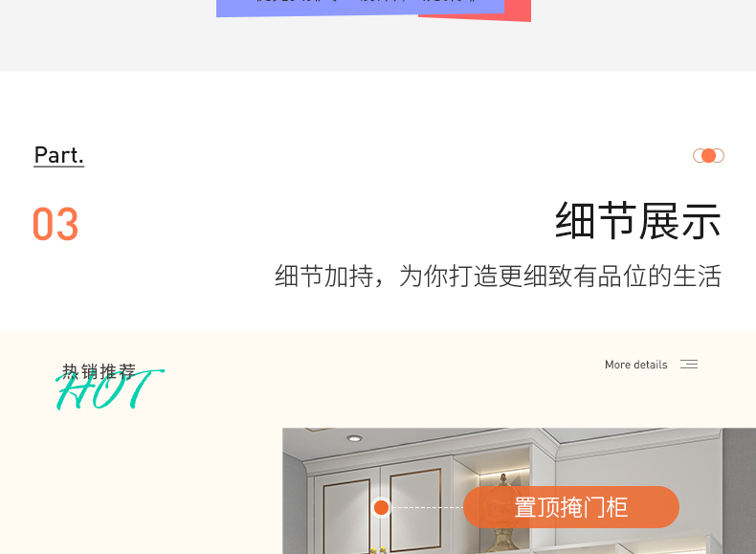Image resolution: width=756 pixels, height=554 pixels.
Task: Click the purple banner at the top
Action: pos(360,8)
